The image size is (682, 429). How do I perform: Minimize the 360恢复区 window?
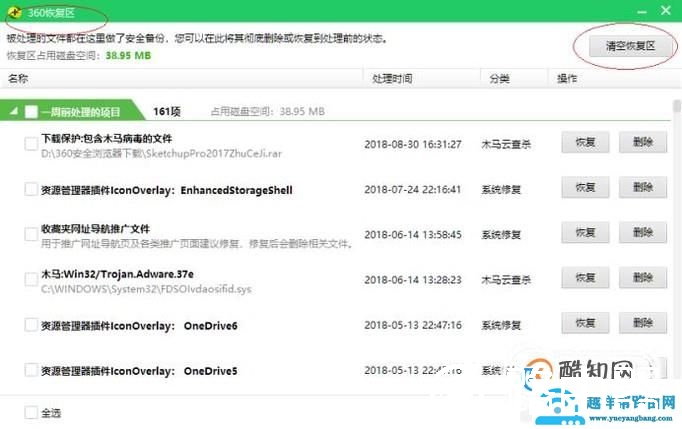tap(642, 12)
